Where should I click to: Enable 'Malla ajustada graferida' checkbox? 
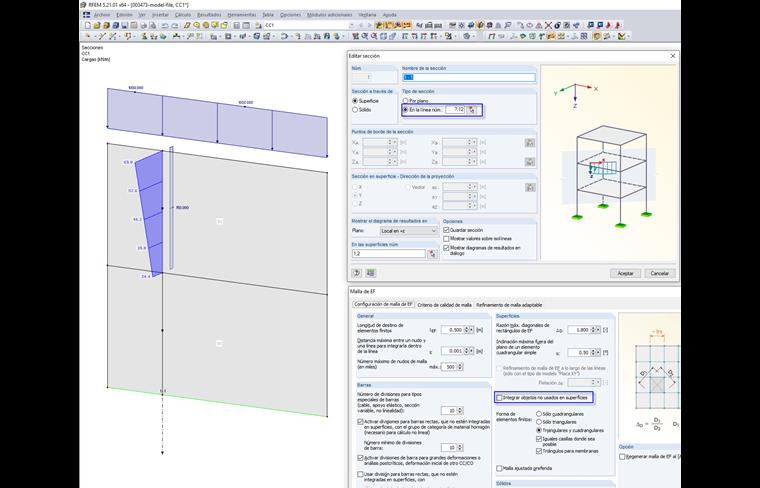(499, 468)
